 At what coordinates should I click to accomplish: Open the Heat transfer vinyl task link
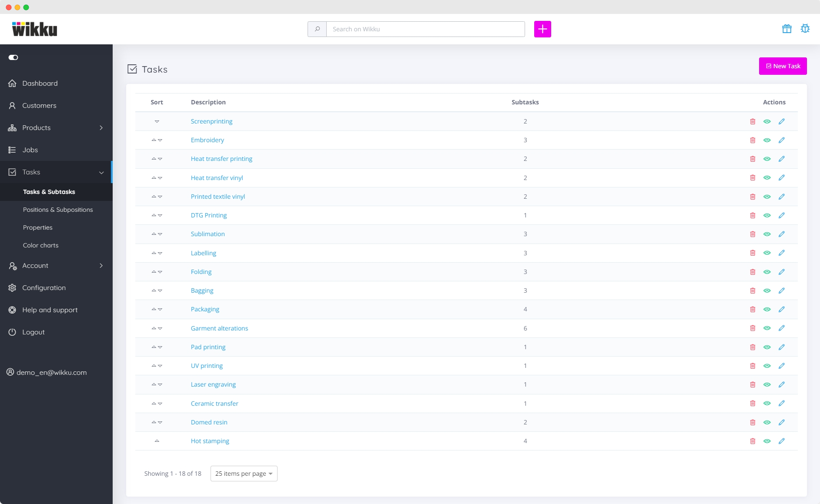coord(217,177)
